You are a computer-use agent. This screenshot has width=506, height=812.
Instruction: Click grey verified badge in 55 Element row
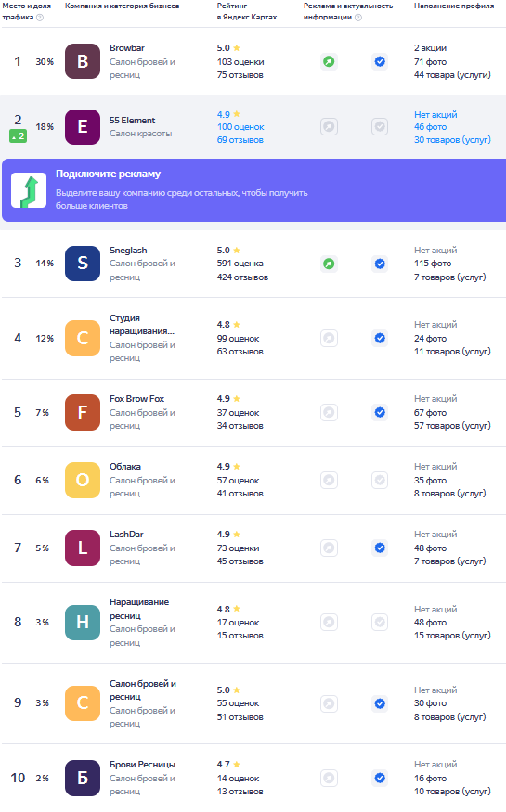point(380,127)
